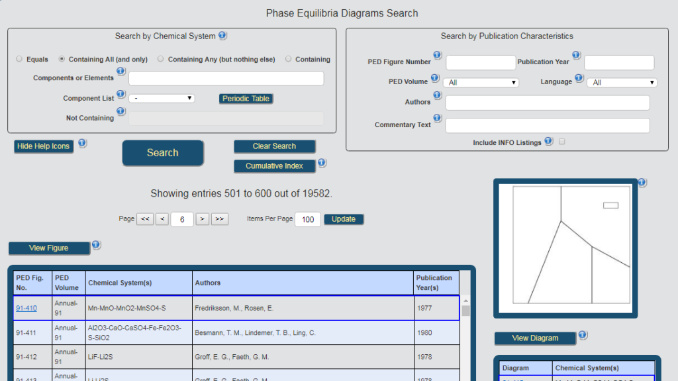This screenshot has width=678, height=381.
Task: Open the Periodic Table
Action: pos(246,99)
